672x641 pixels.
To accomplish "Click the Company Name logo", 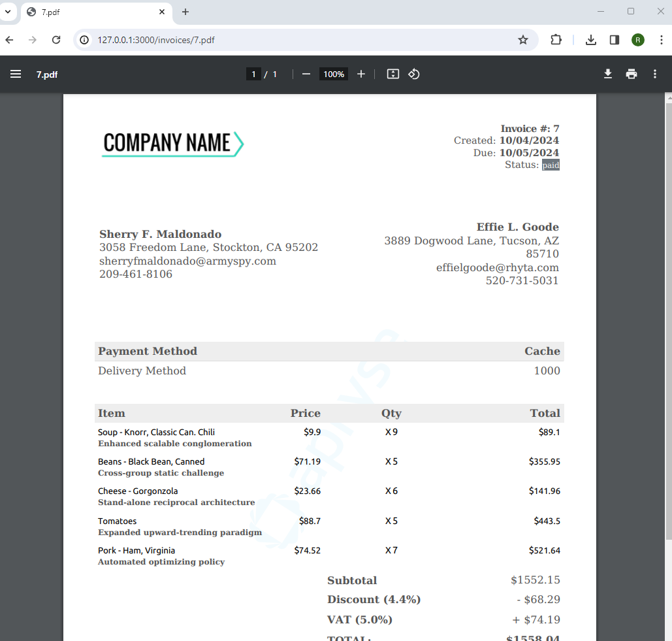I will pos(173,144).
